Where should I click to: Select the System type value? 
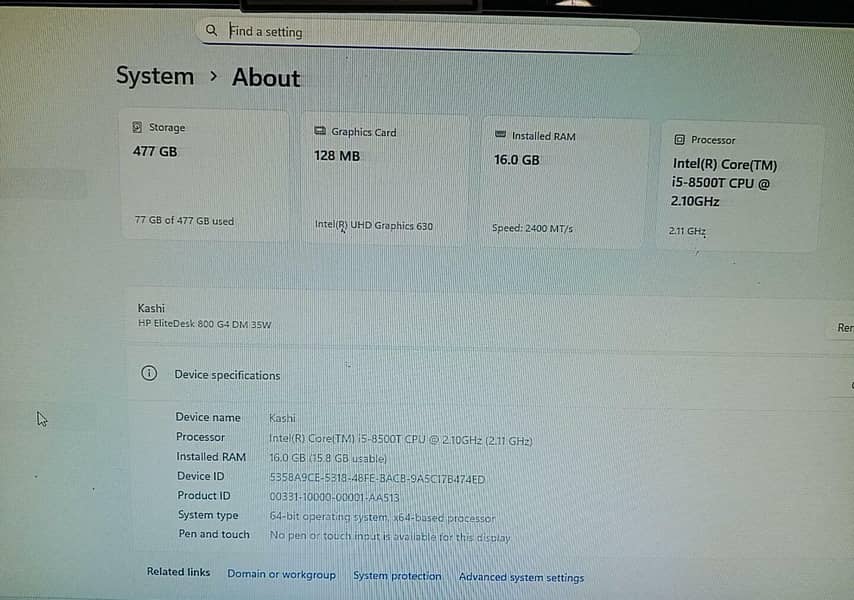382,517
